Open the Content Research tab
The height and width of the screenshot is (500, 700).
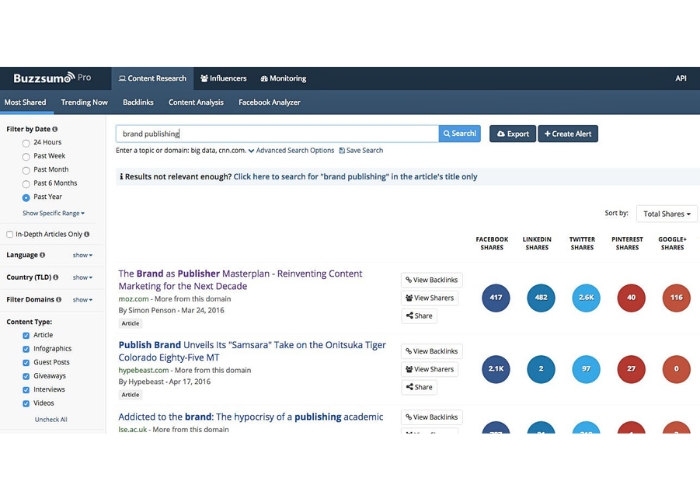[152, 79]
